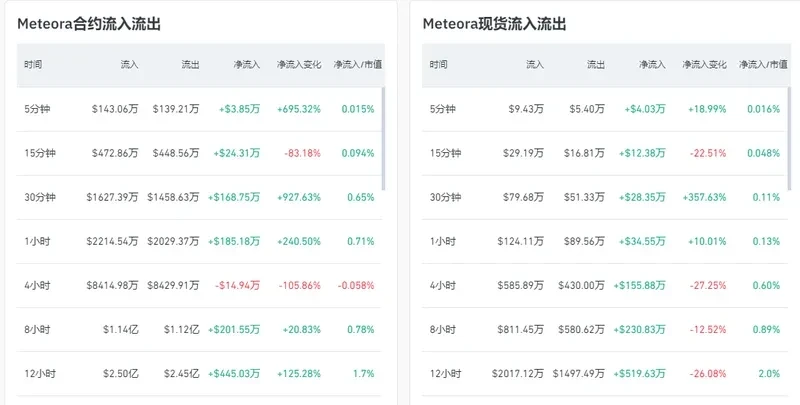
Task: Click the -83.18% change value
Action: [x=303, y=153]
